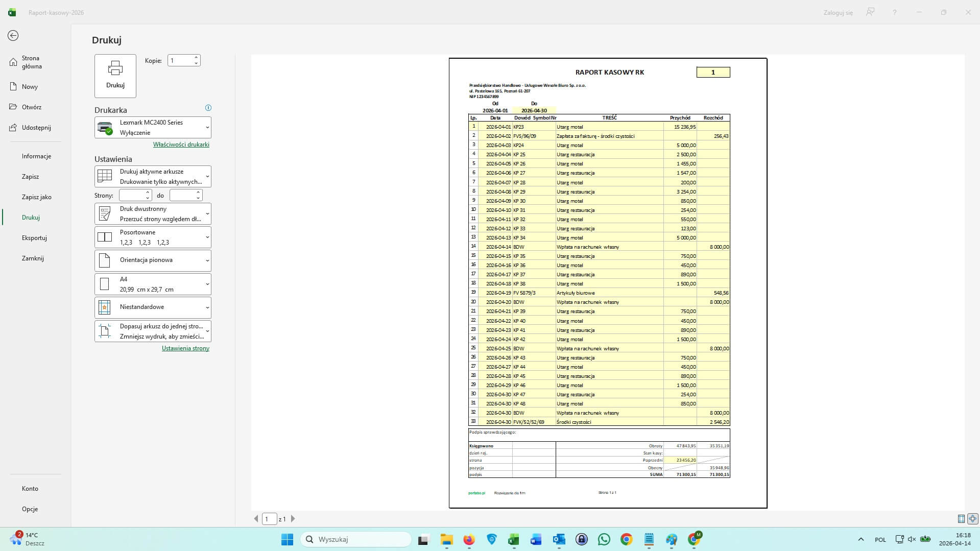
Task: Open Właściwości drukarki link
Action: tap(181, 145)
